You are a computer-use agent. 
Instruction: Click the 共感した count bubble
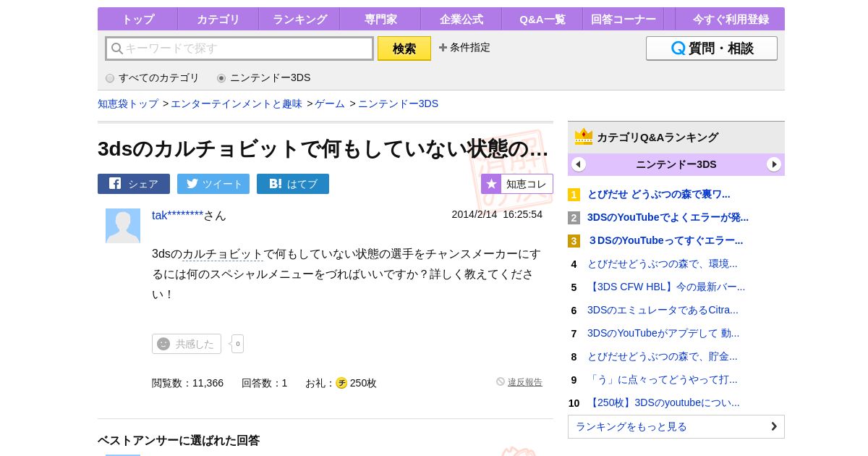[x=237, y=344]
